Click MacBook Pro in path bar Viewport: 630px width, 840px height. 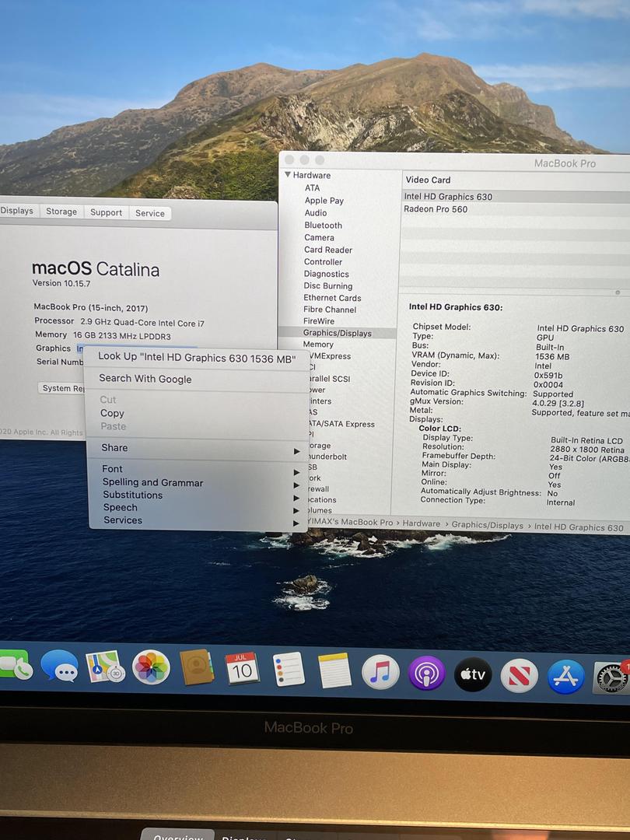pyautogui.click(x=350, y=522)
